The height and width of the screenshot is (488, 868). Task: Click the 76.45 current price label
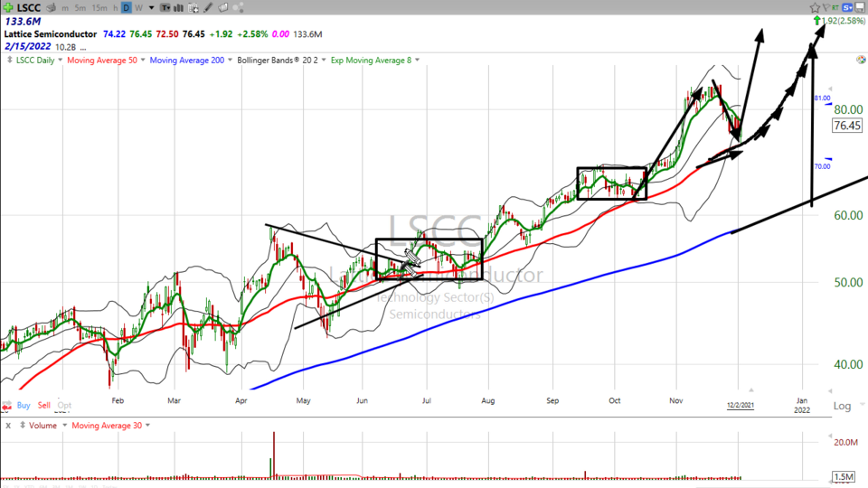[847, 126]
